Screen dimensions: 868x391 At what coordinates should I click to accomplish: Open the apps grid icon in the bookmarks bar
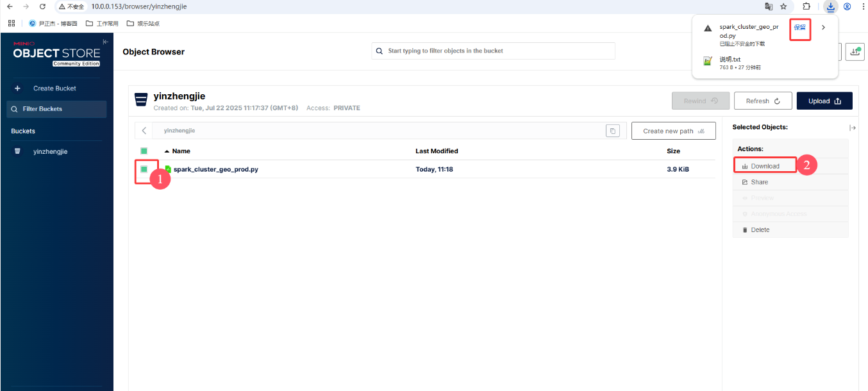[x=11, y=23]
